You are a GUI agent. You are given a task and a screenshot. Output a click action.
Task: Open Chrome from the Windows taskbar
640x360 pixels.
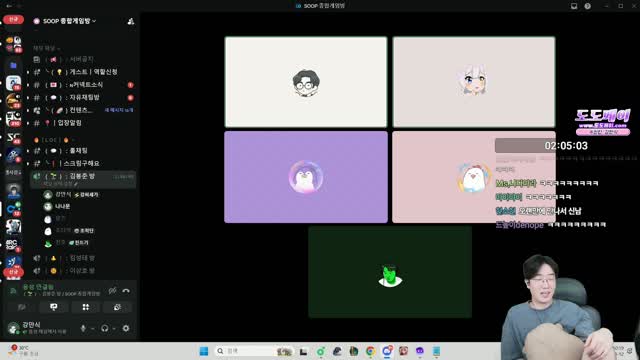370,351
